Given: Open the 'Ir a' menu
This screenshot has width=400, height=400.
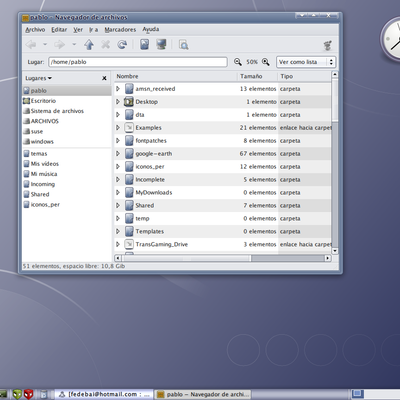Looking at the screenshot, I should tap(93, 30).
